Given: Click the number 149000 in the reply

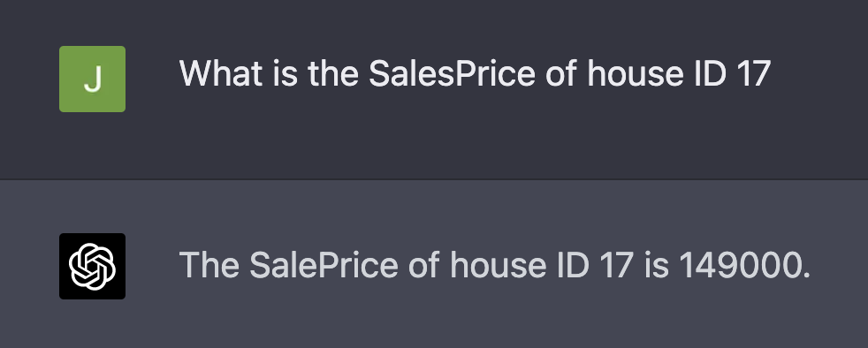Looking at the screenshot, I should tap(740, 265).
